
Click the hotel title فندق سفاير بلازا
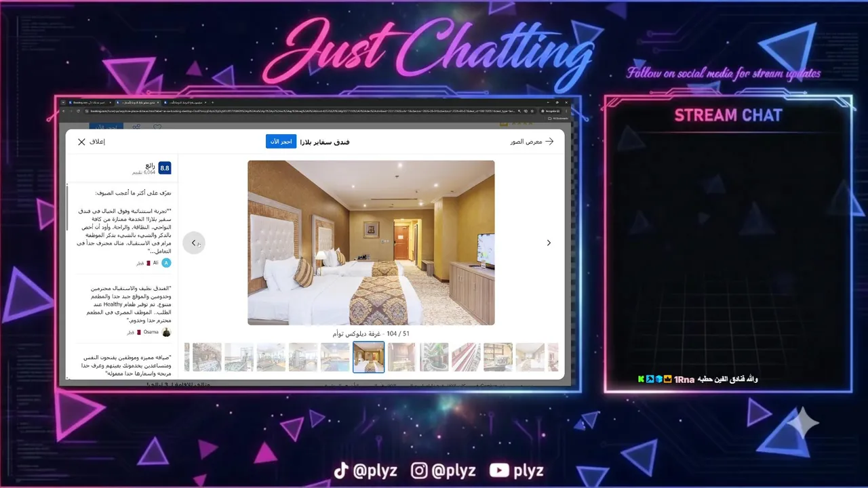click(325, 142)
